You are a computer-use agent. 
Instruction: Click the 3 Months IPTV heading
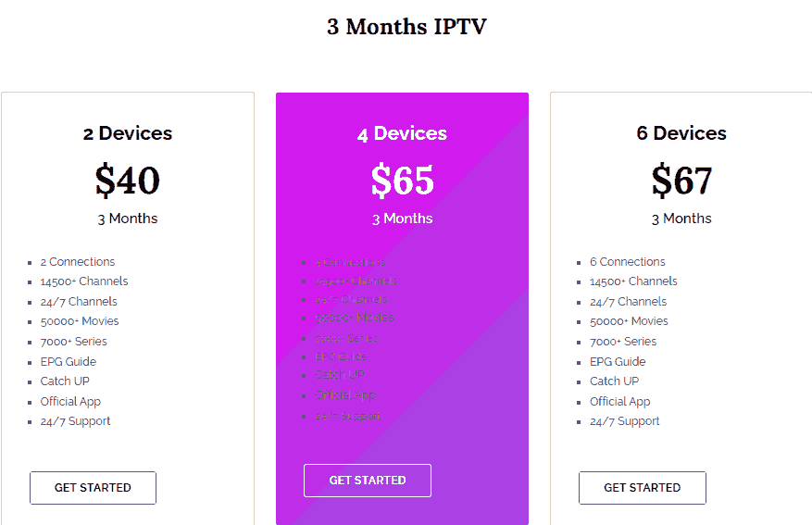406,27
